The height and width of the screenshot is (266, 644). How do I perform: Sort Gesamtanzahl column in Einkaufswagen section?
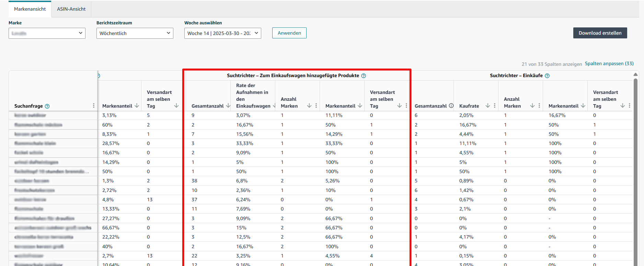click(228, 106)
